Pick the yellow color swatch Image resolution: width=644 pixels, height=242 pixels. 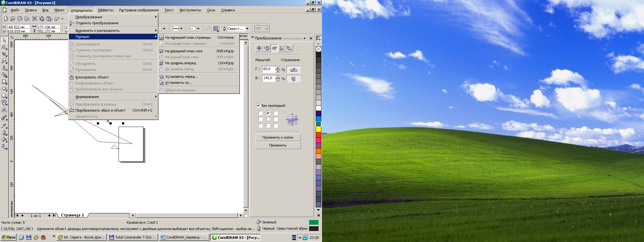[319, 129]
